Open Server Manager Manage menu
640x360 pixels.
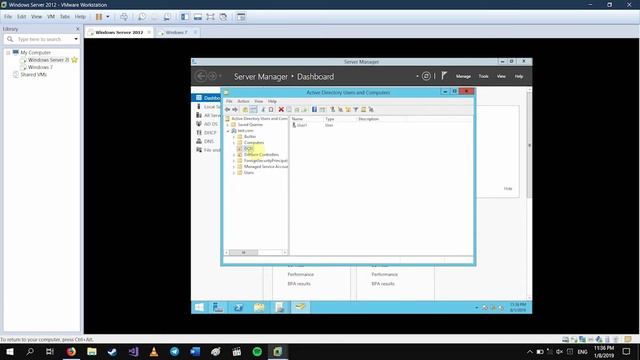click(463, 76)
